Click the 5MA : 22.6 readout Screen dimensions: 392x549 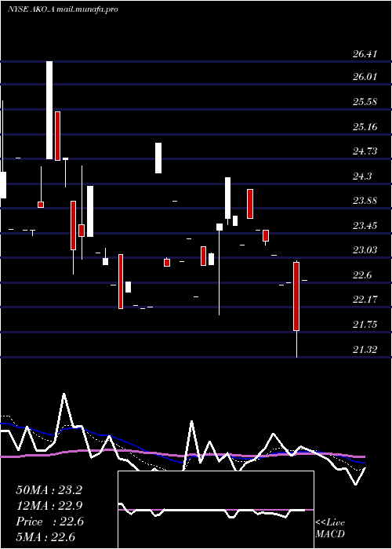pyautogui.click(x=45, y=537)
